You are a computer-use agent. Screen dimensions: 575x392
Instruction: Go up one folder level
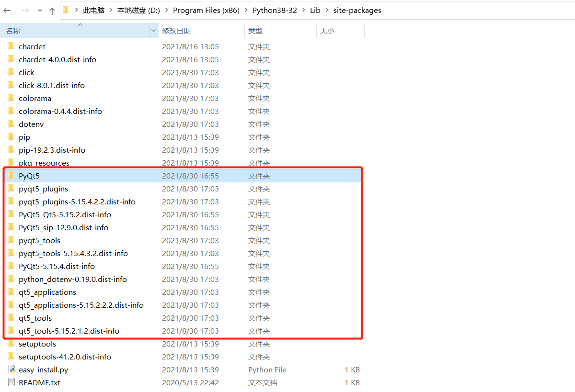coord(52,10)
